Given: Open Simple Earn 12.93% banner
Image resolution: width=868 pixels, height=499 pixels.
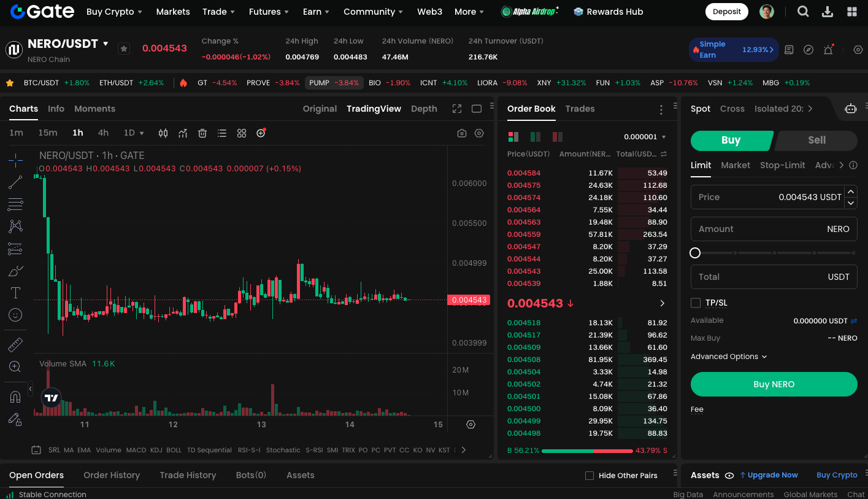Looking at the screenshot, I should click(734, 50).
